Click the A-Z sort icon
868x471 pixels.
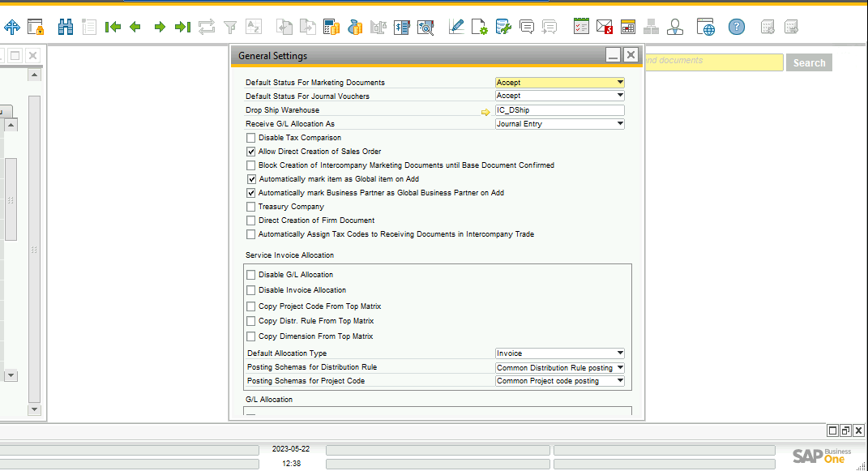point(254,27)
